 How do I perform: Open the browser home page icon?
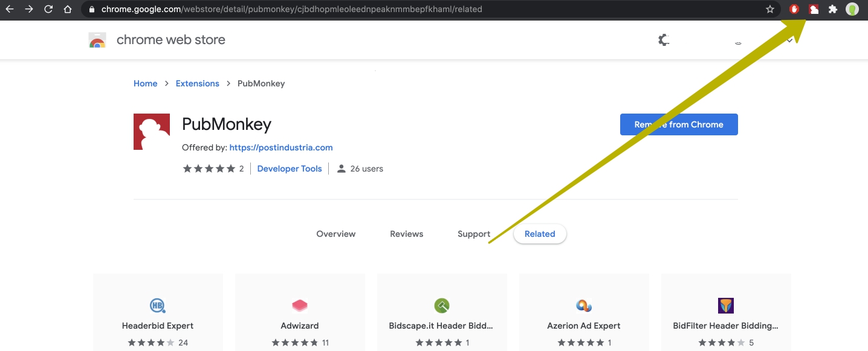pyautogui.click(x=68, y=9)
